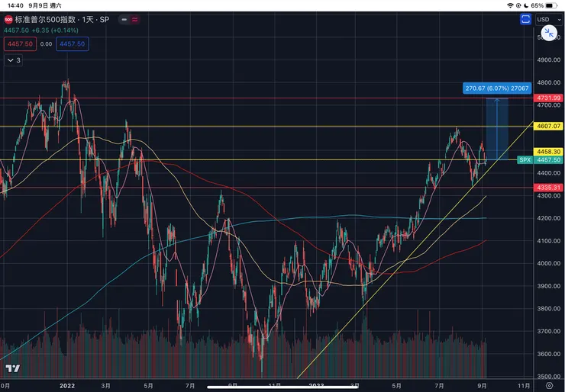Viewport: 565px width, 392px height.
Task: Click the blue fullscreen snapshot icon
Action: 526,19
